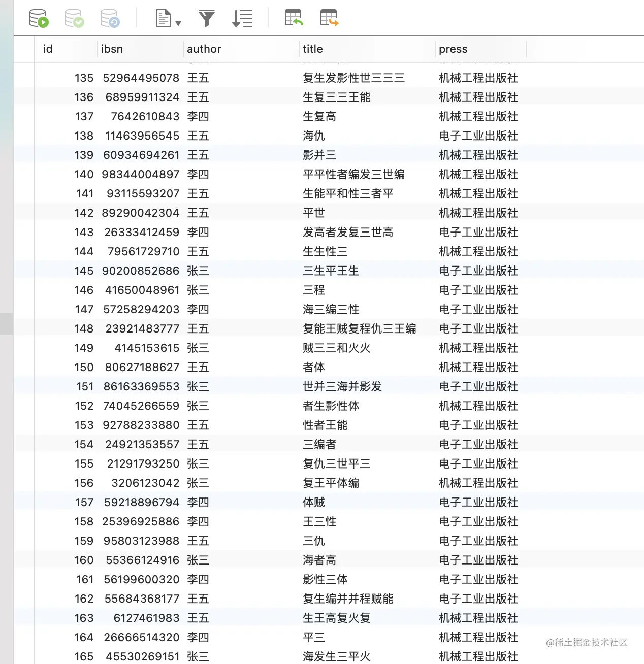Select title cell 生复三三王能
Viewport: 644px width, 664px height.
tap(337, 97)
